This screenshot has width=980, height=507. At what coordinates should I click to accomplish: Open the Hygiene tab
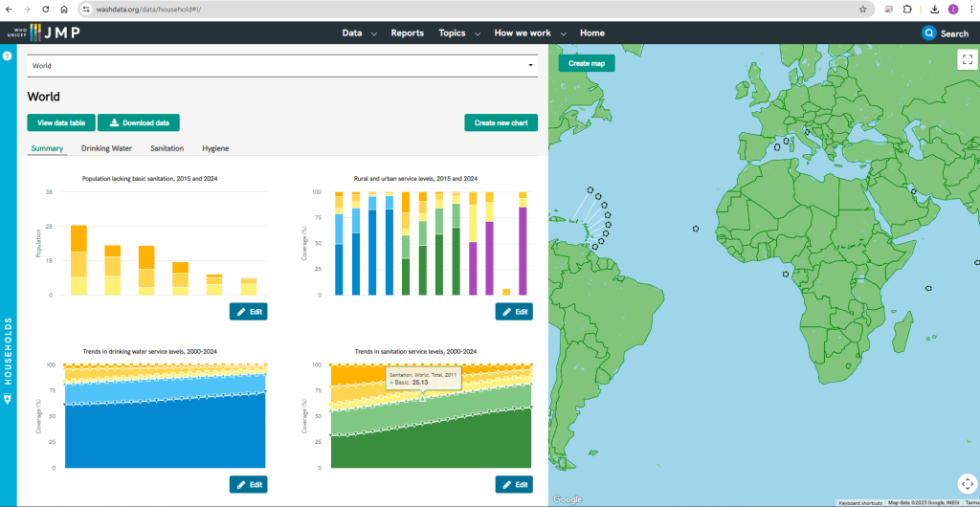pyautogui.click(x=215, y=148)
